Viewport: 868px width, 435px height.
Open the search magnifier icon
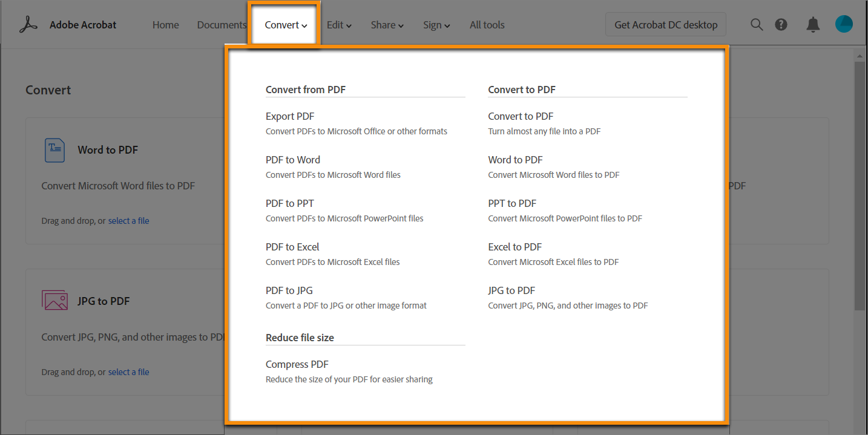tap(757, 25)
